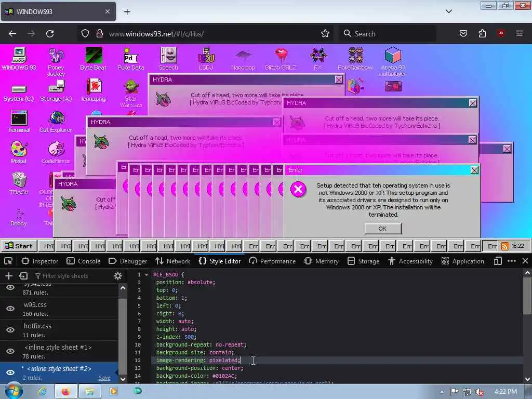Focus the Firefox Search box
532x399 pixels.
387,34
